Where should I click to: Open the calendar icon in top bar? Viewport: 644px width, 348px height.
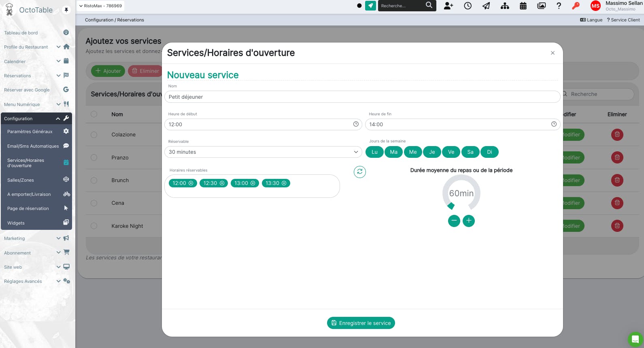pos(523,6)
